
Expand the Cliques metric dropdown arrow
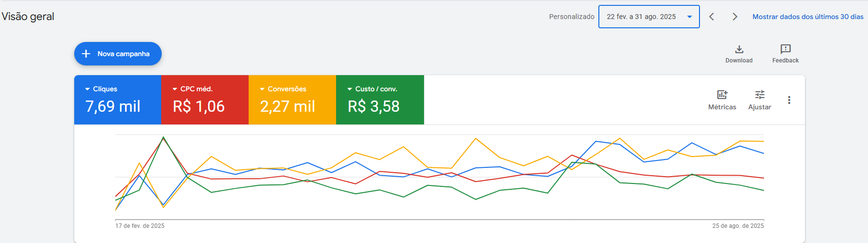coord(87,89)
